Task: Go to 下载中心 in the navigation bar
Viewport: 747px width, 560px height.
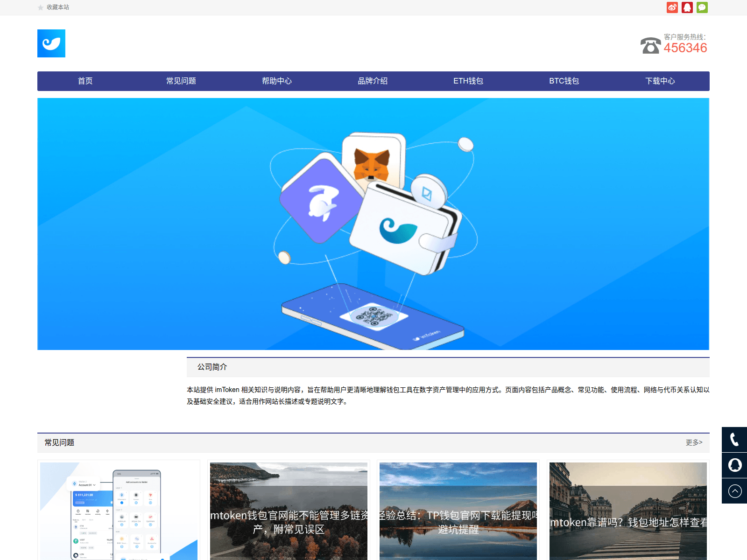Action: pos(660,81)
